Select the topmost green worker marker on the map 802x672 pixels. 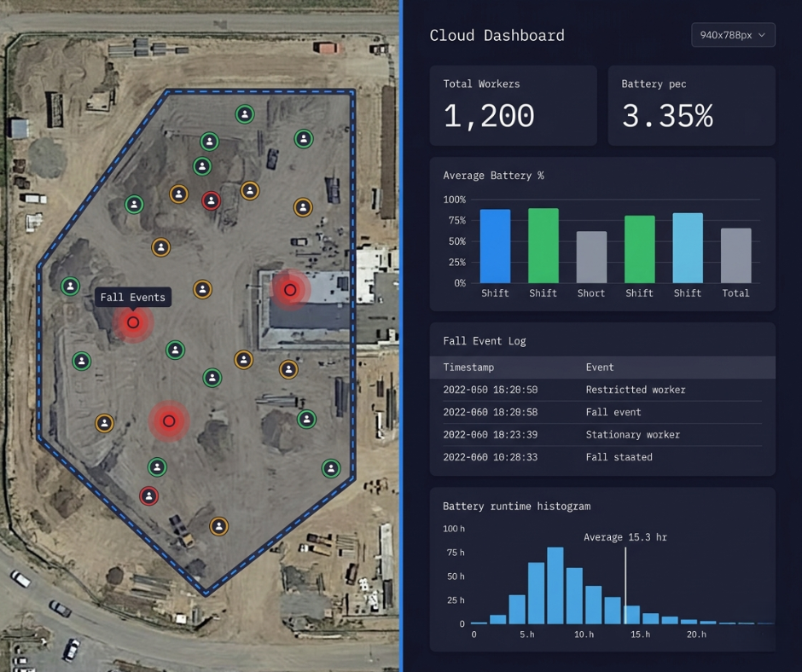click(x=244, y=113)
